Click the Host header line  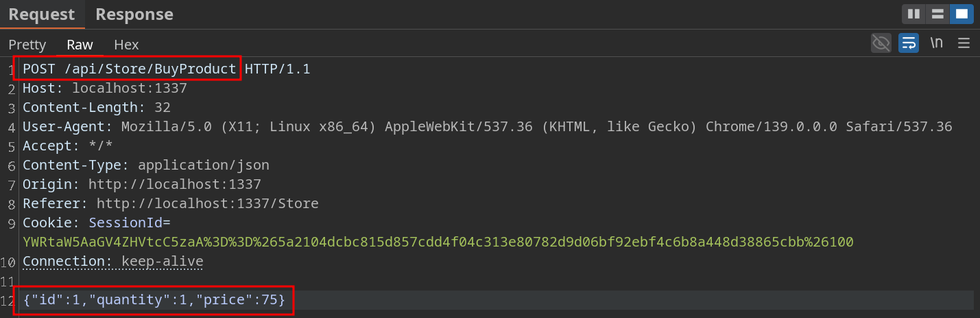tap(104, 88)
